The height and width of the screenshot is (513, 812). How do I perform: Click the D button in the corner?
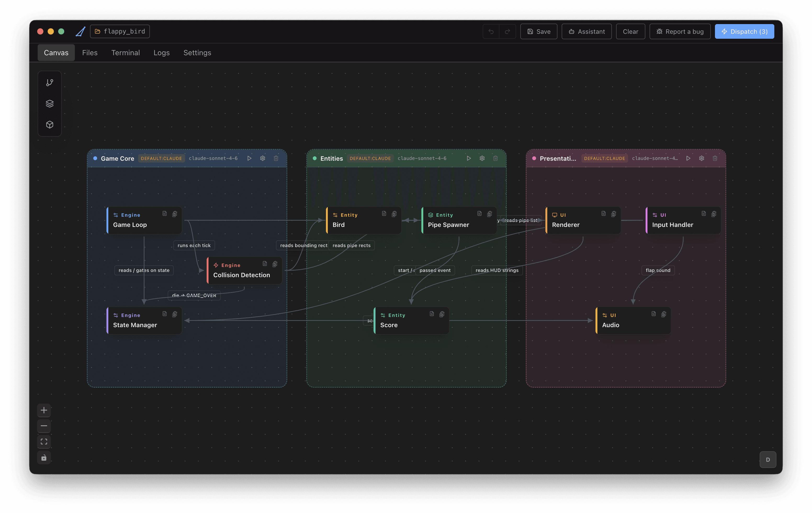[x=768, y=459]
